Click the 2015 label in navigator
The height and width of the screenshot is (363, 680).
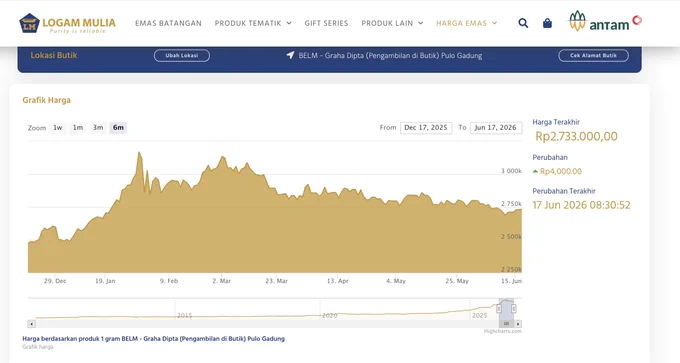click(x=184, y=315)
